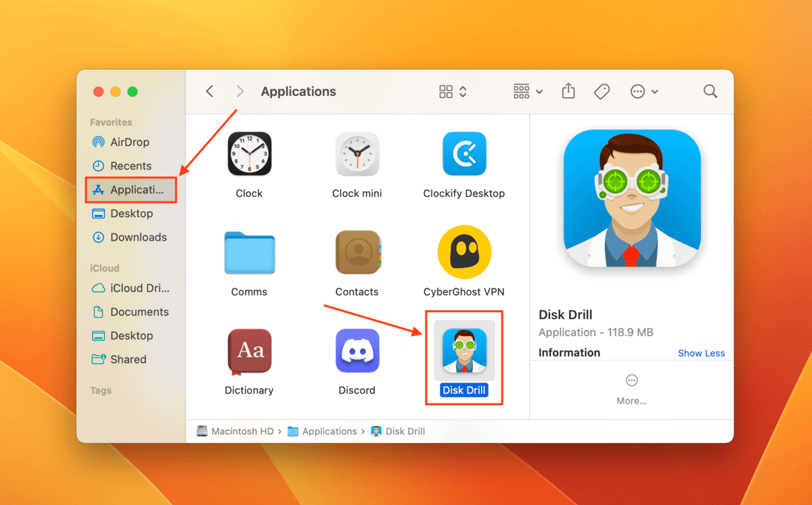Image resolution: width=812 pixels, height=505 pixels.
Task: Open the Group By dropdown
Action: click(x=528, y=91)
